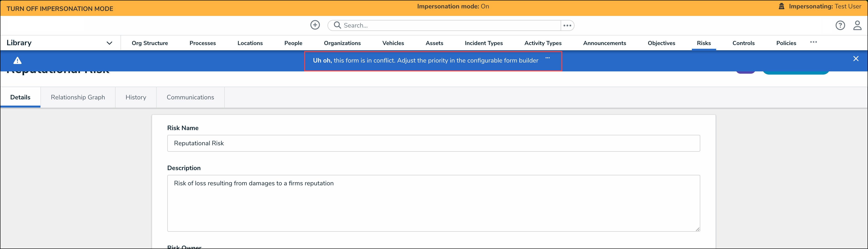Switch to Relationship Graph tab
This screenshot has width=868, height=249.
click(x=78, y=97)
